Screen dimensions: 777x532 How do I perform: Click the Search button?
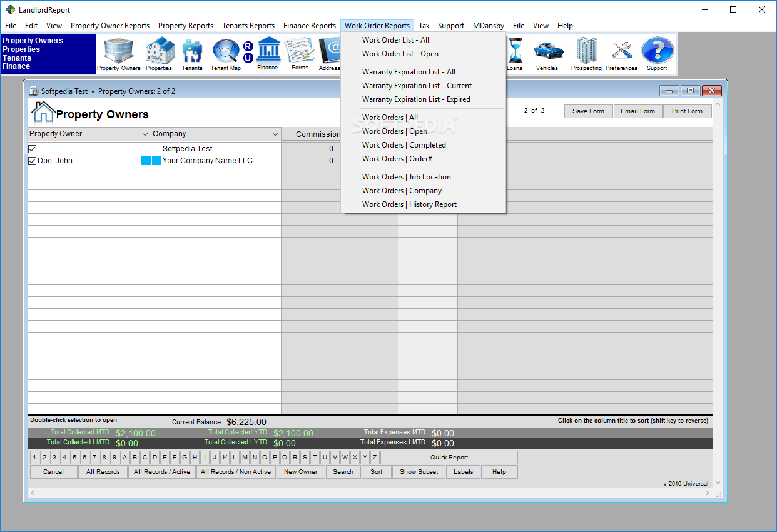coord(343,472)
